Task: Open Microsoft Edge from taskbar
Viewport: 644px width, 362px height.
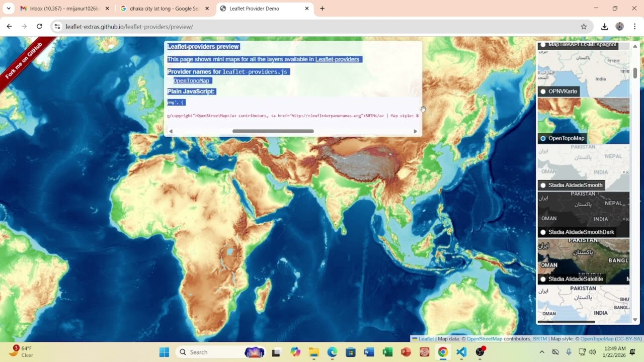Action: pyautogui.click(x=332, y=352)
